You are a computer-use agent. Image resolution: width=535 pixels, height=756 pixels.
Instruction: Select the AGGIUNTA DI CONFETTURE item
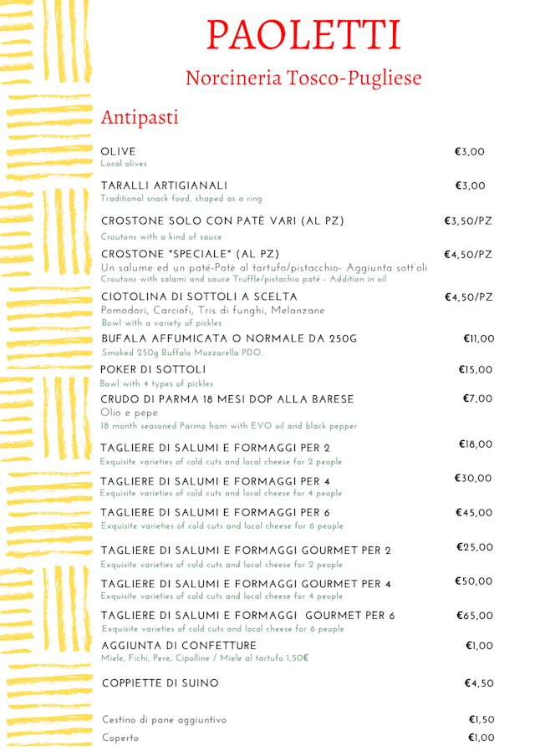(x=179, y=646)
